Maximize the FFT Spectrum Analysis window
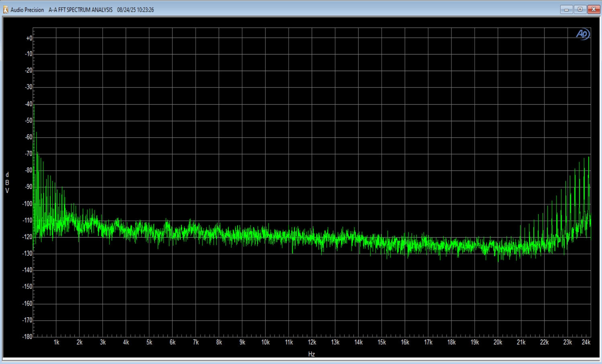602x364 pixels. tap(580, 10)
